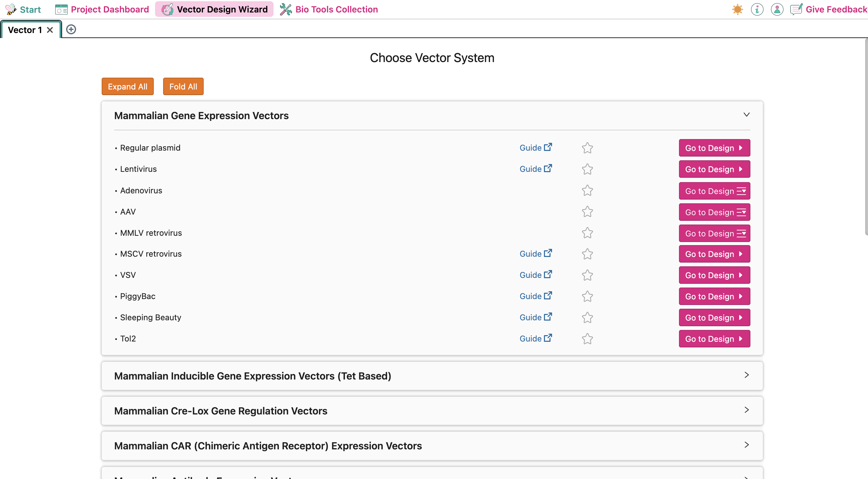
Task: Star the PiggyBac vector system
Action: (587, 297)
